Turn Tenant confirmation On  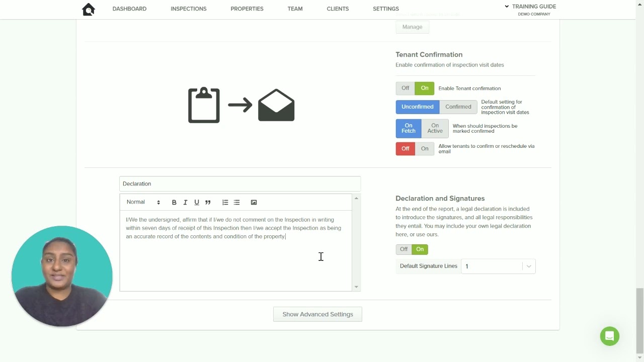425,88
